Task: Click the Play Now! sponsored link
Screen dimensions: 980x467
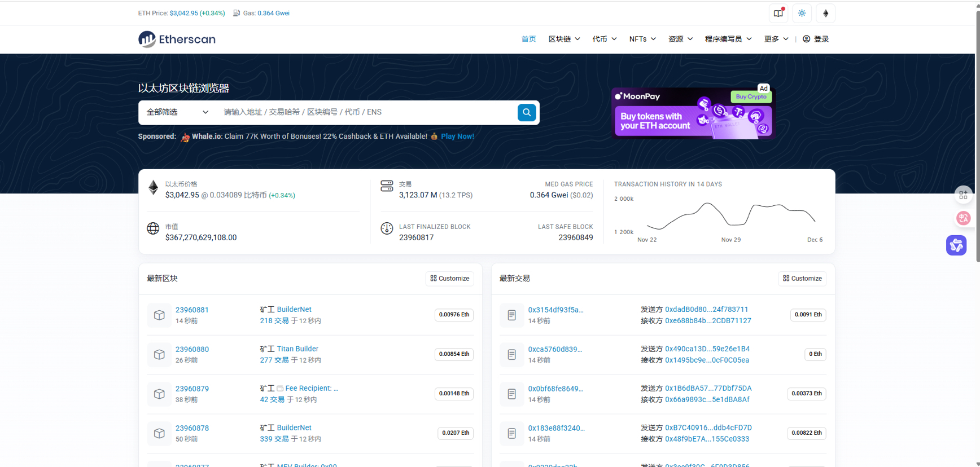Action: click(457, 136)
